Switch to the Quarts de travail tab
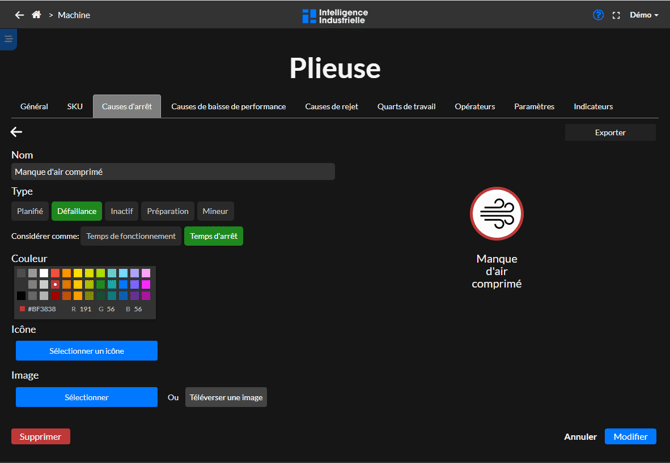This screenshot has height=463, width=670. 406,106
